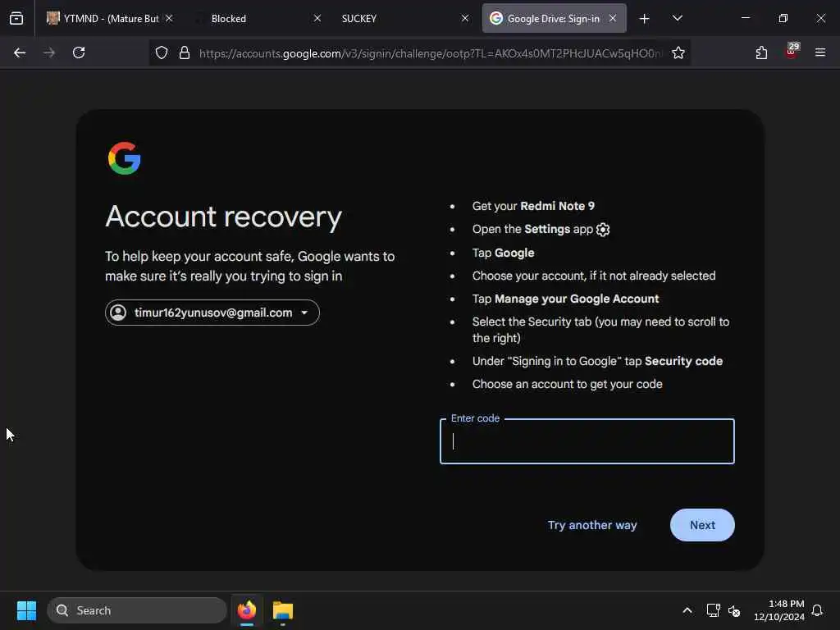Open notifications bell icon
This screenshot has height=630, width=840.
coord(817,610)
